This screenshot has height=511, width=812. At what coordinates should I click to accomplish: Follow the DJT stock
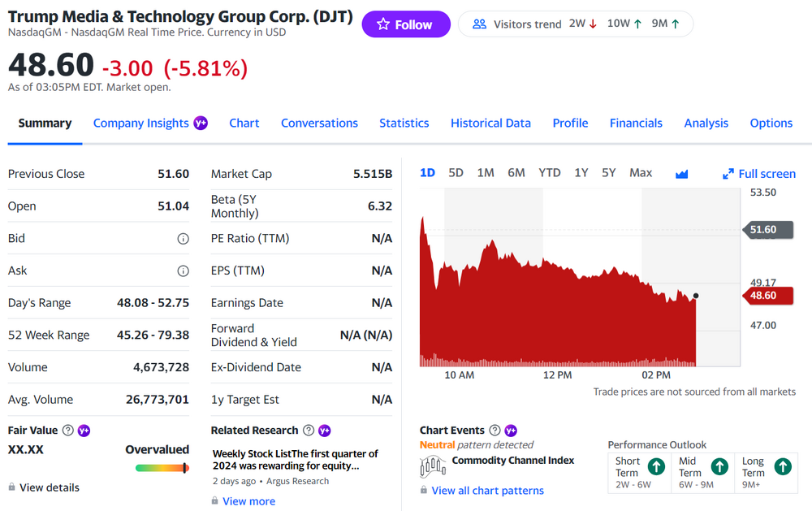pyautogui.click(x=405, y=24)
